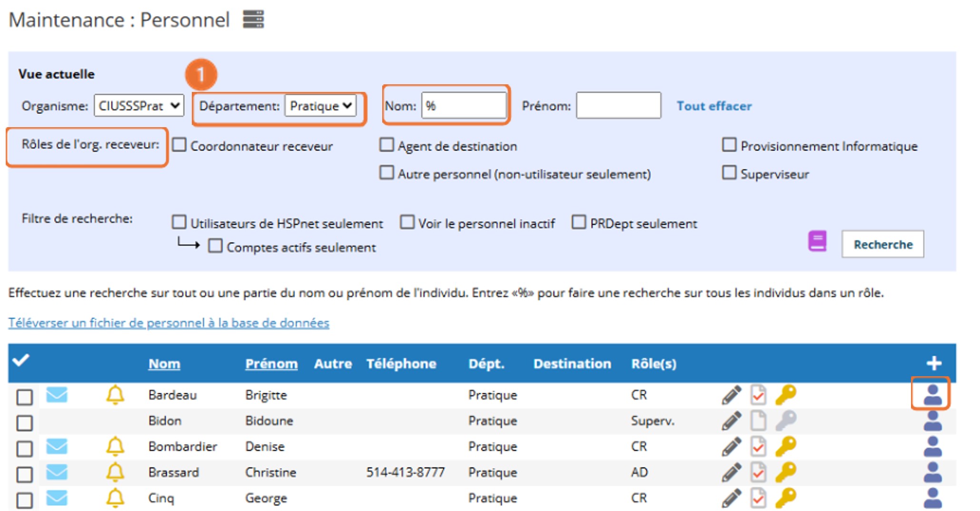
Task: Click the checked document icon for Bardeau
Action: point(758,395)
